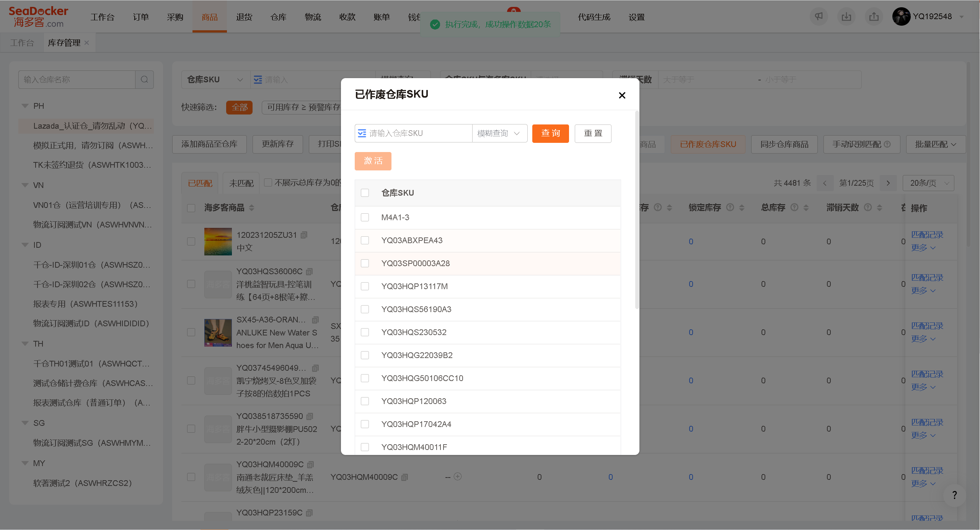Viewport: 980px width, 530px height.
Task: Click the 重置 button in dialog
Action: (x=593, y=133)
